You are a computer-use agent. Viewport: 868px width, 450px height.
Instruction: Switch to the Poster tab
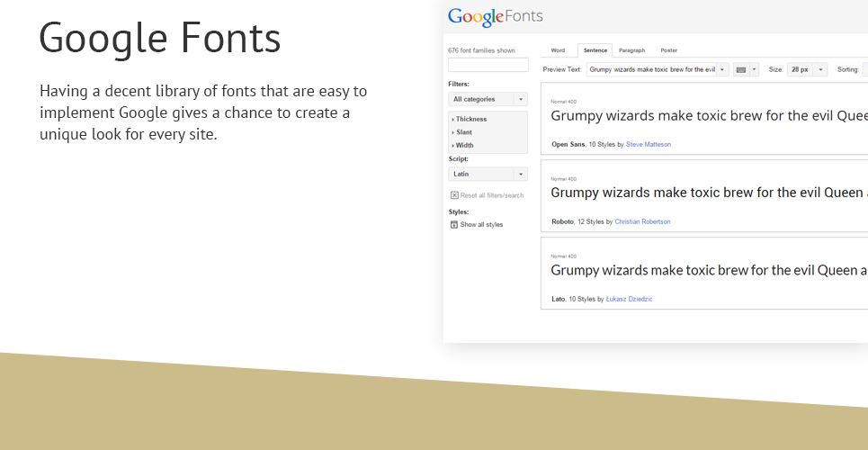(668, 50)
